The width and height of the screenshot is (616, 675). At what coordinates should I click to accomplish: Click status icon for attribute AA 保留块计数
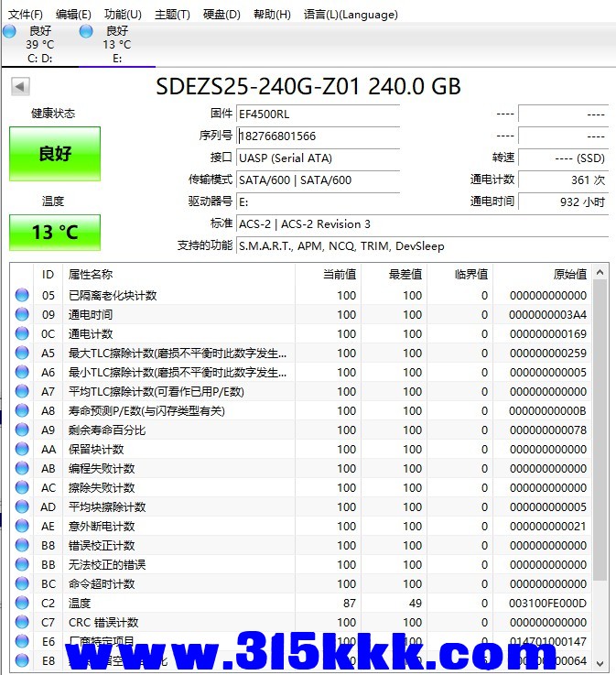22,449
